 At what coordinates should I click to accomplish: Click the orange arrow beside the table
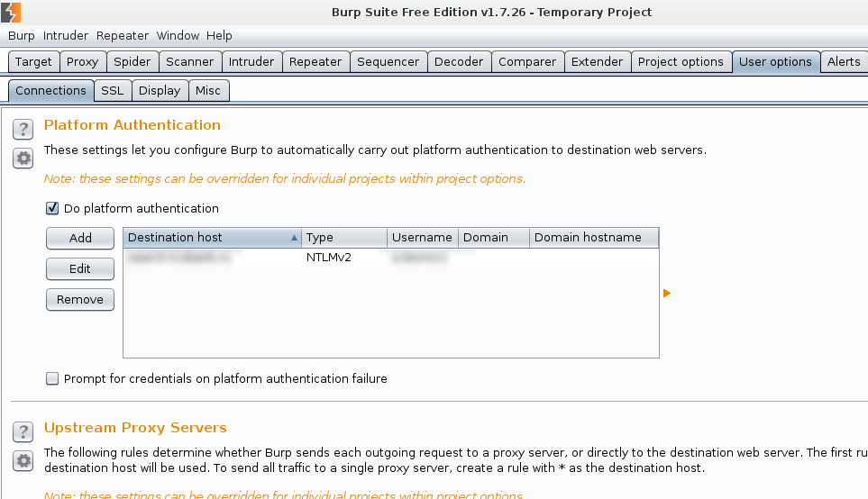coord(667,294)
